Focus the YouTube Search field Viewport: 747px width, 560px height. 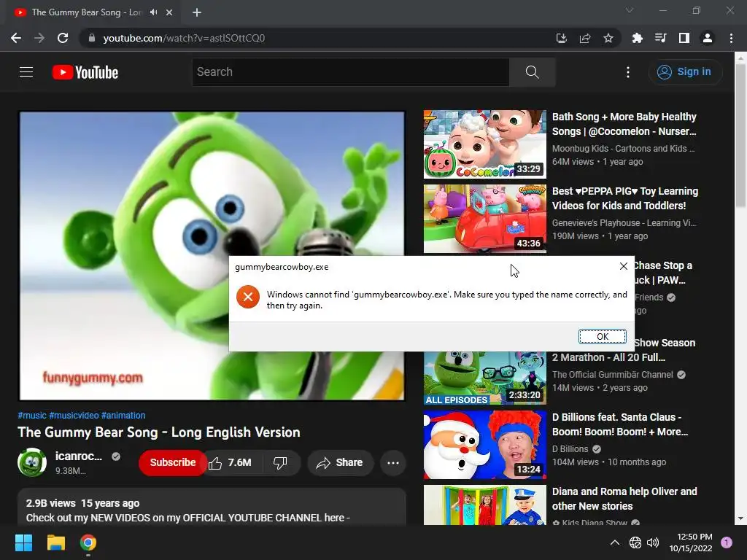pos(351,72)
